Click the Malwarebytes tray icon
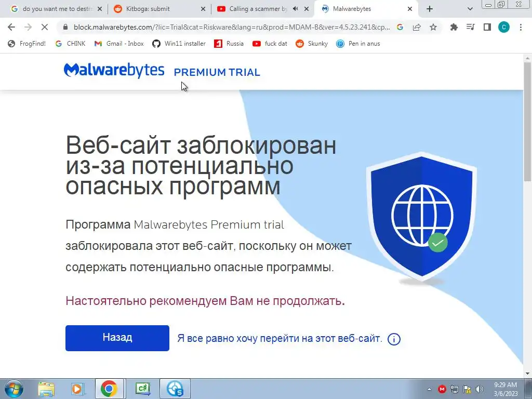The height and width of the screenshot is (399, 532). click(x=442, y=389)
